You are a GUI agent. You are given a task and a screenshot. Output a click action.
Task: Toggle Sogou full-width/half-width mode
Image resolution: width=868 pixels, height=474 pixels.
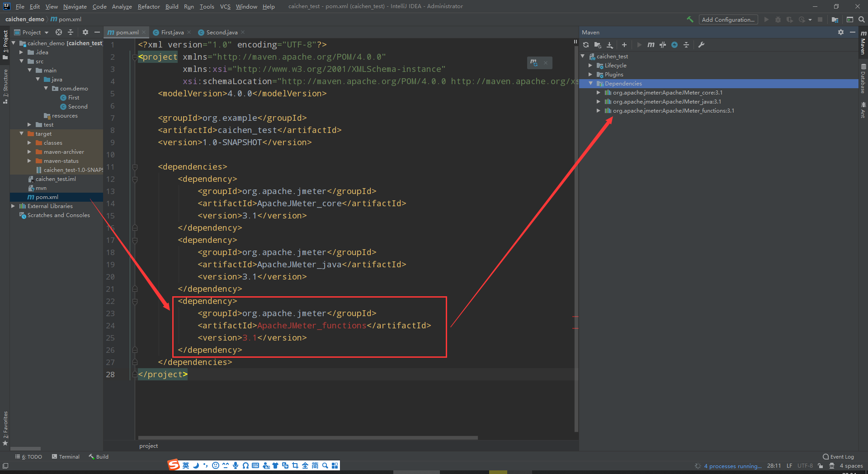point(196,465)
